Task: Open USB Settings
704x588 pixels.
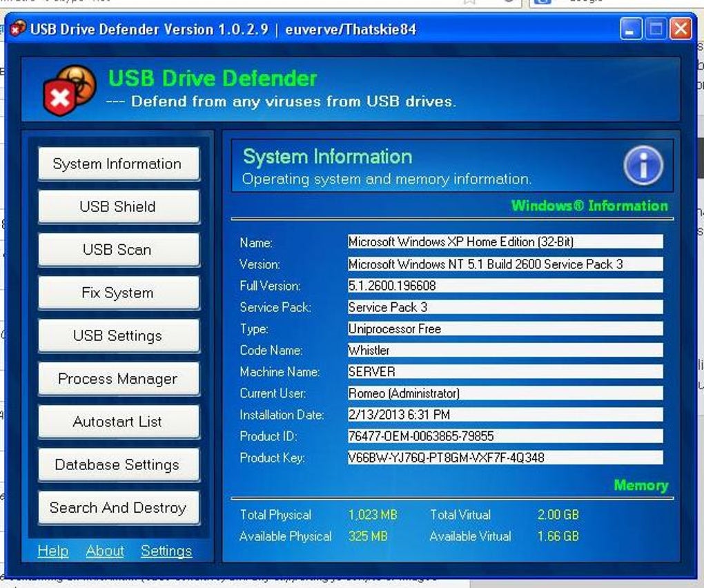Action: 119,335
